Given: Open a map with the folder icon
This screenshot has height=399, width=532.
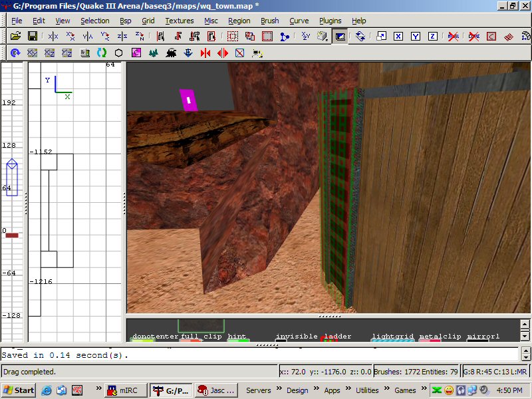Looking at the screenshot, I should (15, 36).
